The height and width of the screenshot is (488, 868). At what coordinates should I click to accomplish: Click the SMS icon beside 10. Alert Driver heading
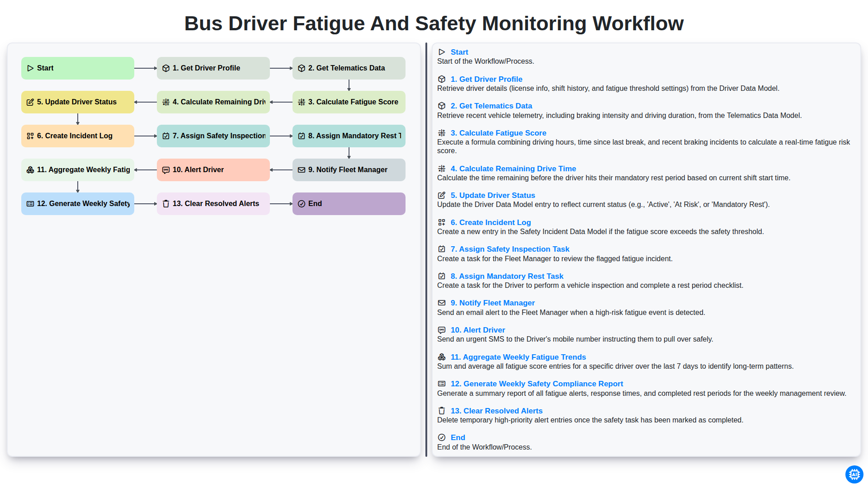coord(442,330)
